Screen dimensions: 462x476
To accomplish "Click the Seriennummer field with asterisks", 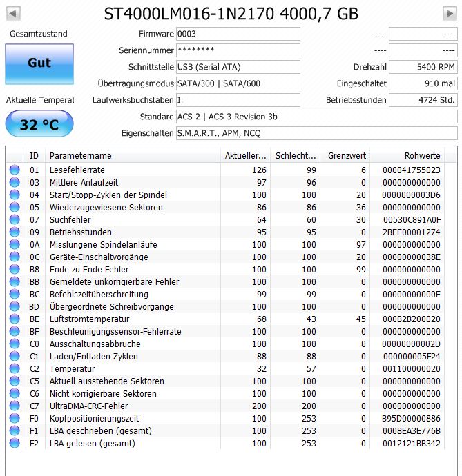I will click(238, 50).
